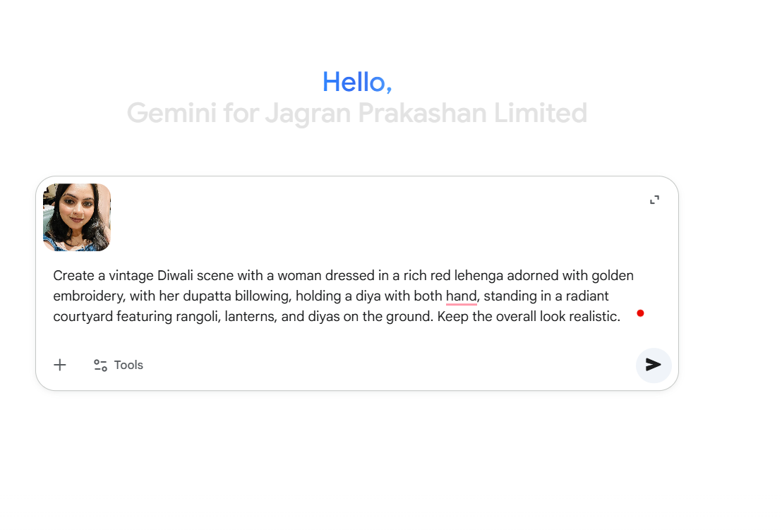Viewport: 782px width, 532px height.
Task: Open the uploaded woman photo thumbnail
Action: [77, 217]
